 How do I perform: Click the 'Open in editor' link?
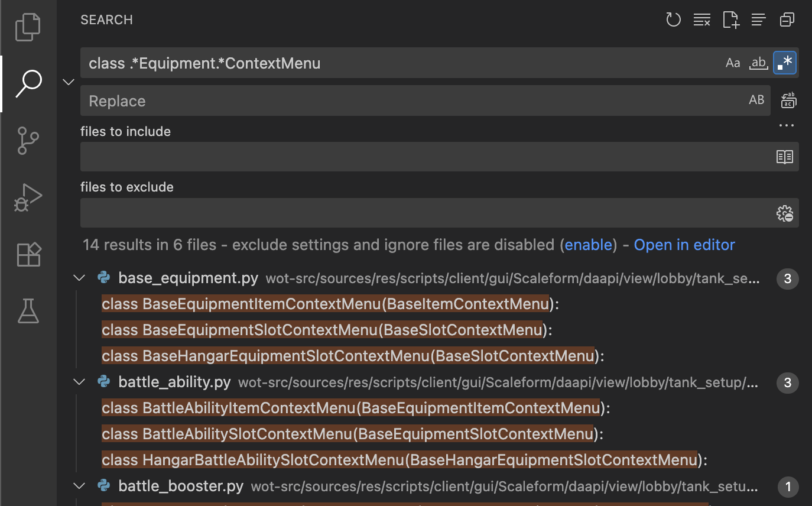pos(684,245)
